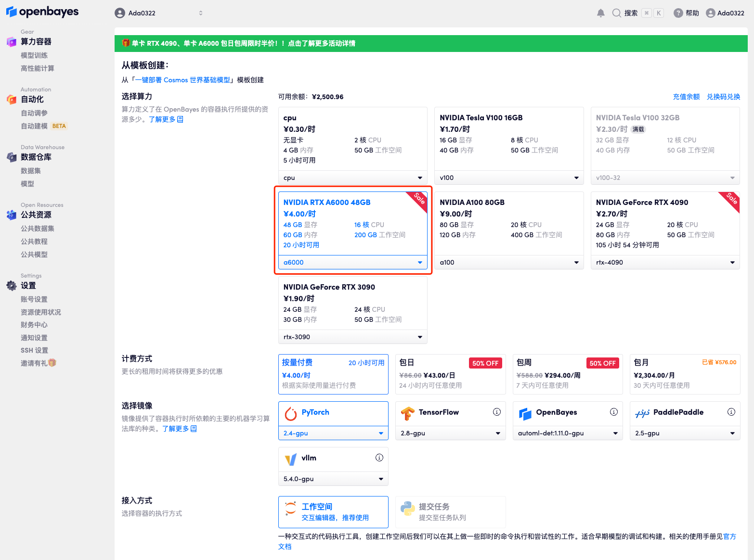Image resolution: width=754 pixels, height=560 pixels.
Task: Select 包日 daily billing option
Action: (450, 374)
